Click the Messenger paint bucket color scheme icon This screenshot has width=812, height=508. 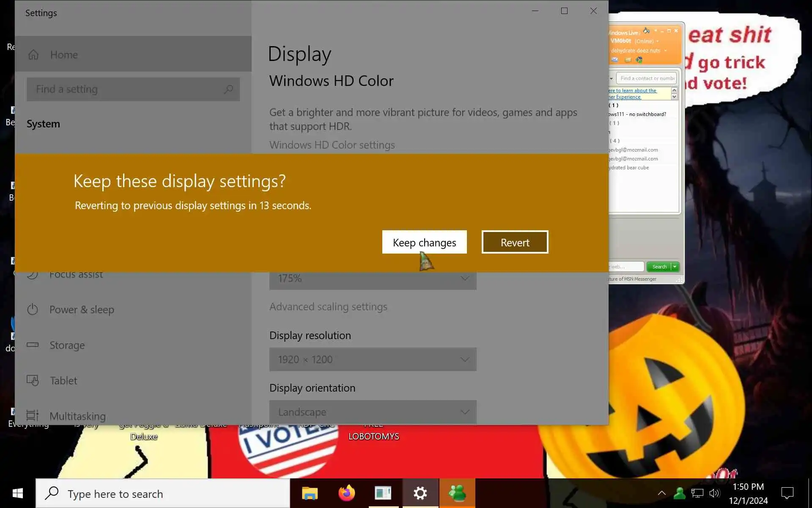646,30
